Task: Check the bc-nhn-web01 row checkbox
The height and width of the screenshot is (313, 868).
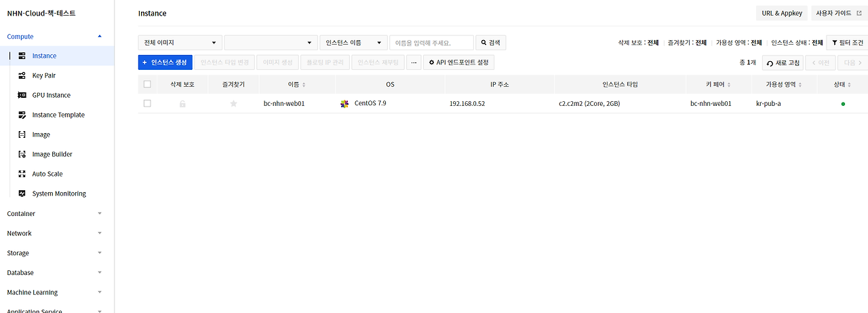Action: (x=147, y=104)
